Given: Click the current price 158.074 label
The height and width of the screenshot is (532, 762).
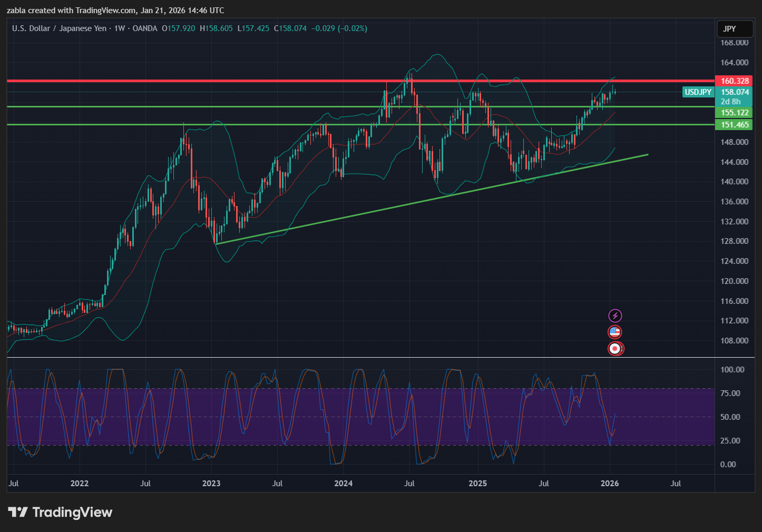Looking at the screenshot, I should click(x=735, y=92).
